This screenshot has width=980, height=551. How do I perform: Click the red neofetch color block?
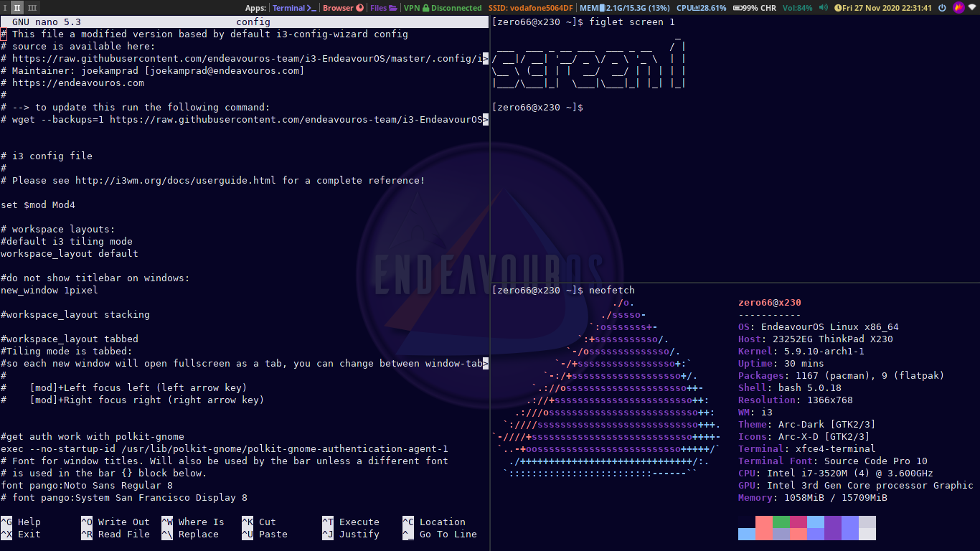[764, 522]
